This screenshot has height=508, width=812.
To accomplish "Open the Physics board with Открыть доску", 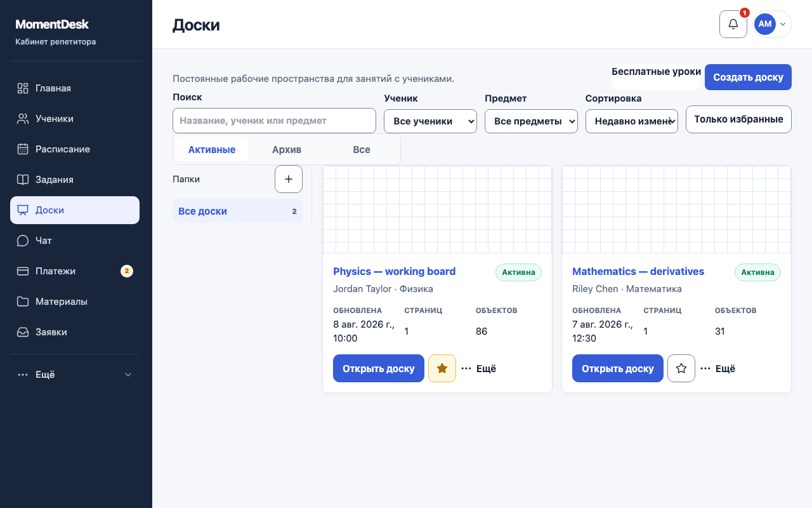I will pos(379,368).
